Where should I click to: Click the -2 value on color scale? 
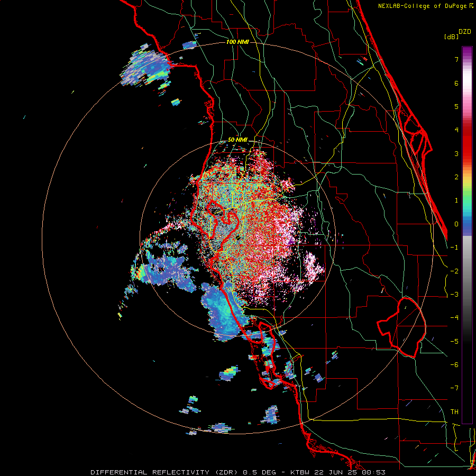(x=454, y=271)
